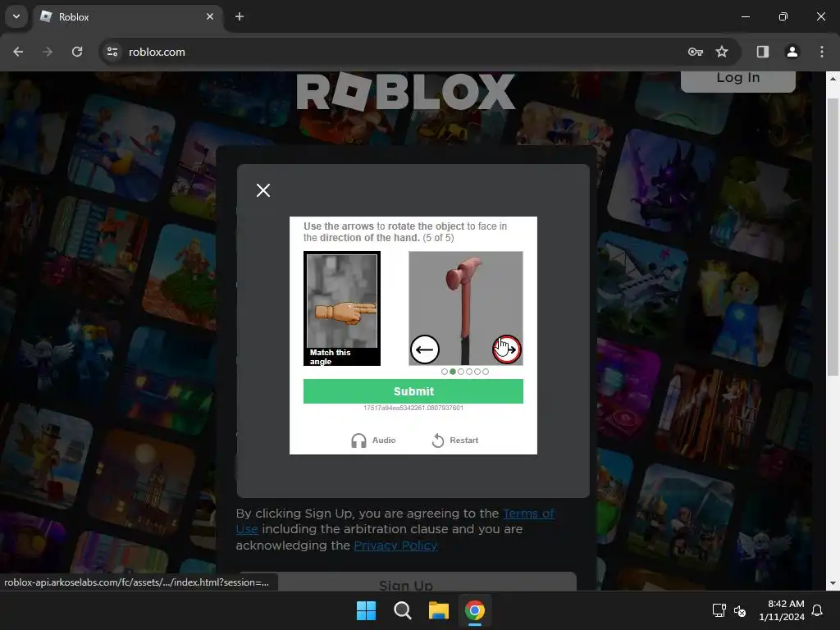840x630 pixels.
Task: Click the Chrome taskbar icon
Action: pyautogui.click(x=475, y=610)
